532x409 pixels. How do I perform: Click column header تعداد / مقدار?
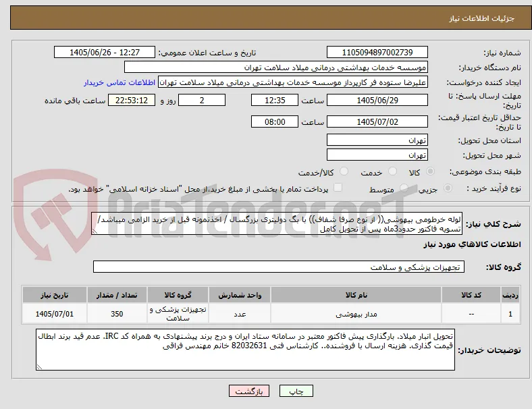[x=117, y=295]
